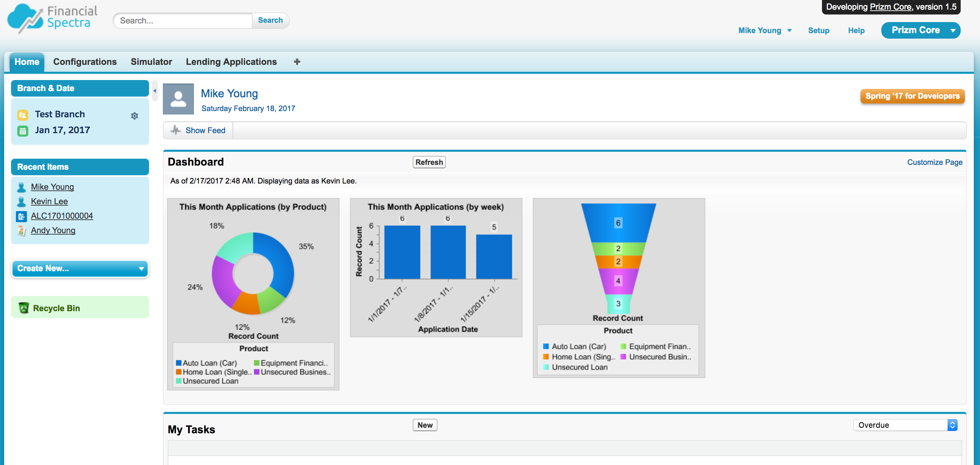
Task: Collapse the sidebar with the arrow handle
Action: pyautogui.click(x=155, y=90)
